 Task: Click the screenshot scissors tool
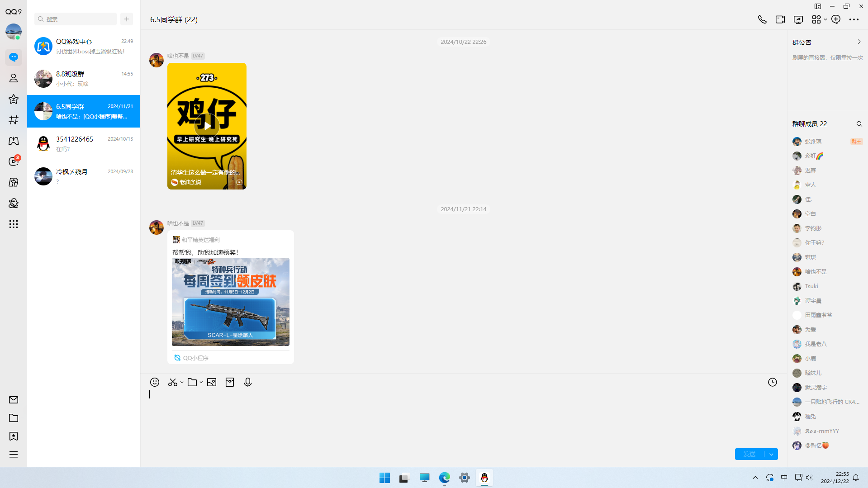tap(172, 382)
